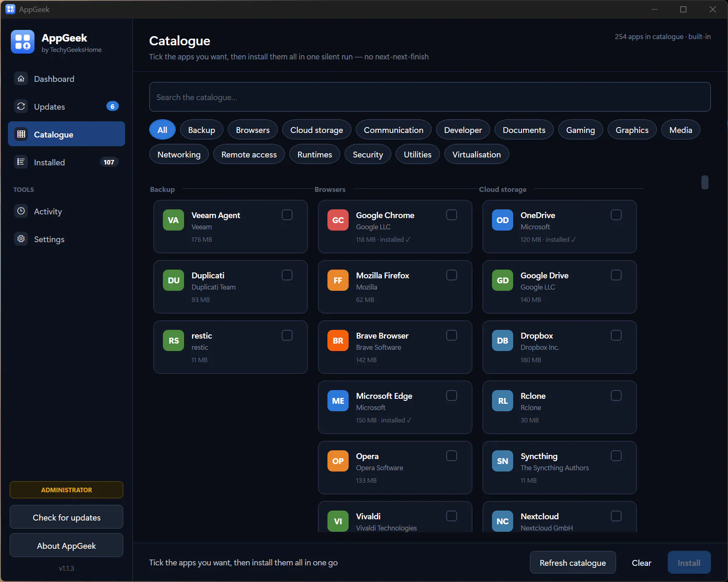Tick the Microsoft Edge checkbox
Viewport: 728px width, 582px height.
coord(452,395)
